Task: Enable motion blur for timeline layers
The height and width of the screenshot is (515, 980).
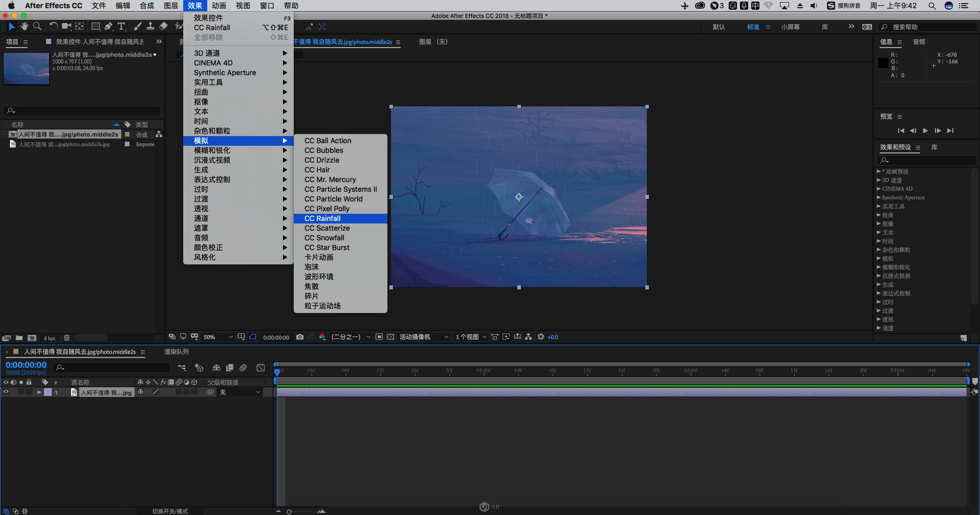Action: [x=243, y=368]
